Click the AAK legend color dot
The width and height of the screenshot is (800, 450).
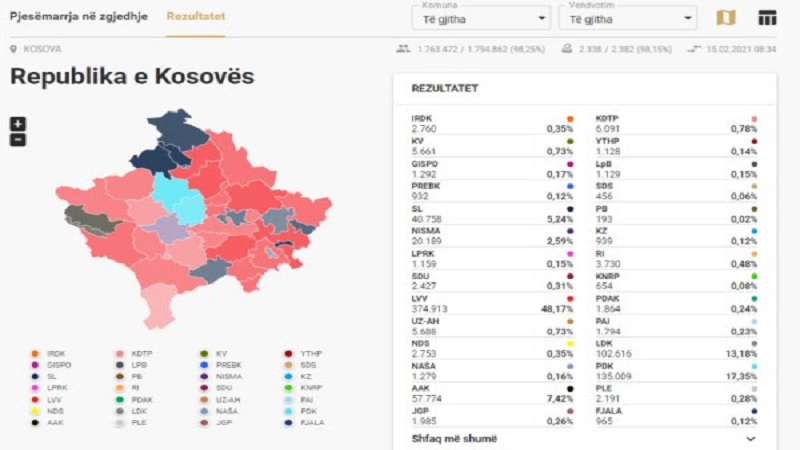point(35,423)
